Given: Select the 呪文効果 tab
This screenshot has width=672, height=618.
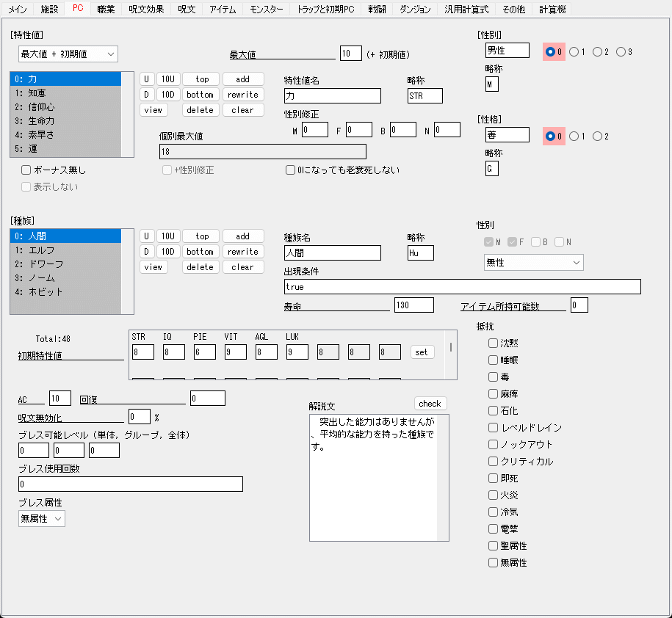Looking at the screenshot, I should point(146,9).
